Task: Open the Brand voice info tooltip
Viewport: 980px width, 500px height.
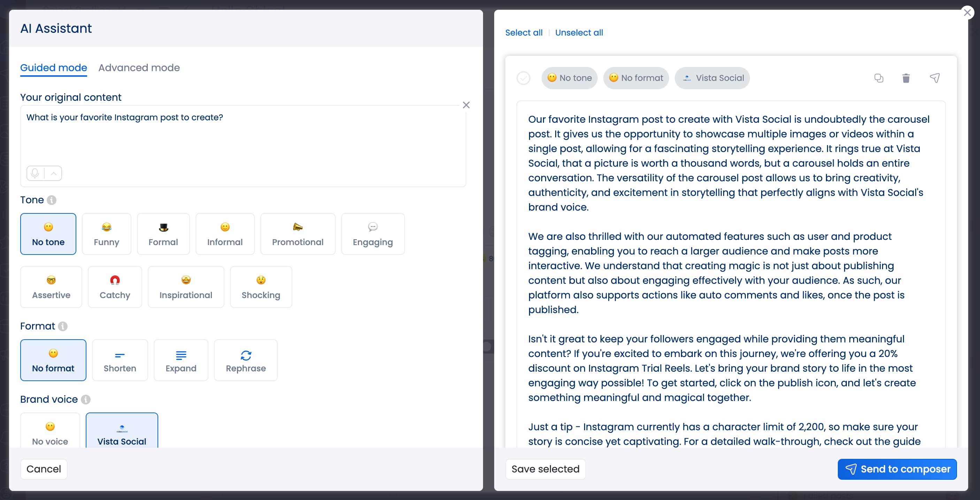Action: coord(86,400)
